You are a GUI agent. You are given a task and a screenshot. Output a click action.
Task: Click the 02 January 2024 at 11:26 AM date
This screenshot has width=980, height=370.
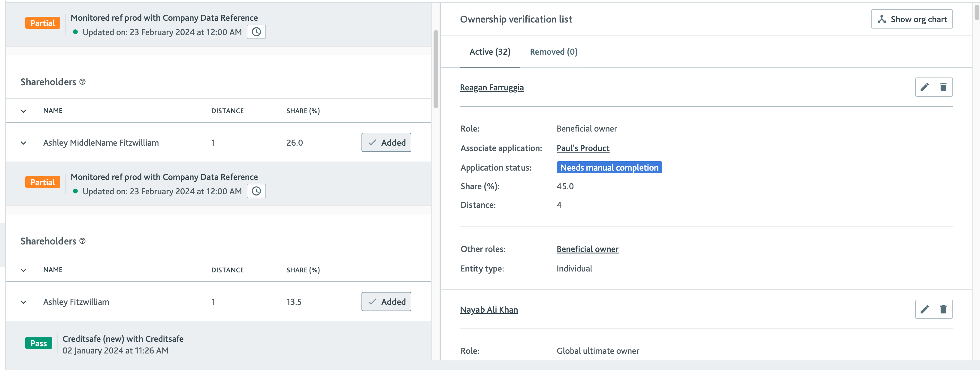pyautogui.click(x=115, y=350)
